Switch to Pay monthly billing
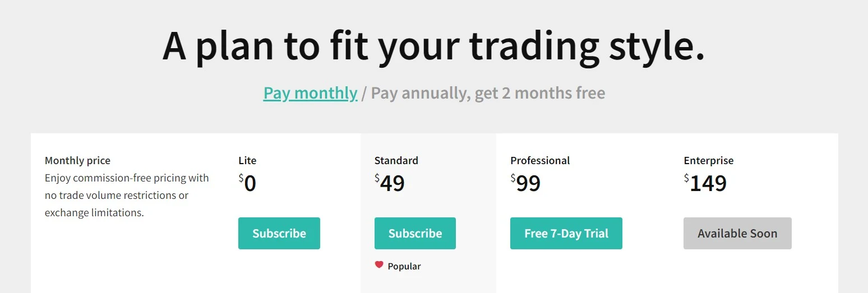868x293 pixels. pos(310,92)
